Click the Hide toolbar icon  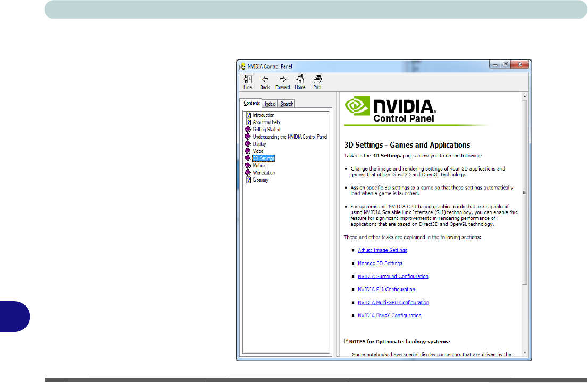point(248,79)
